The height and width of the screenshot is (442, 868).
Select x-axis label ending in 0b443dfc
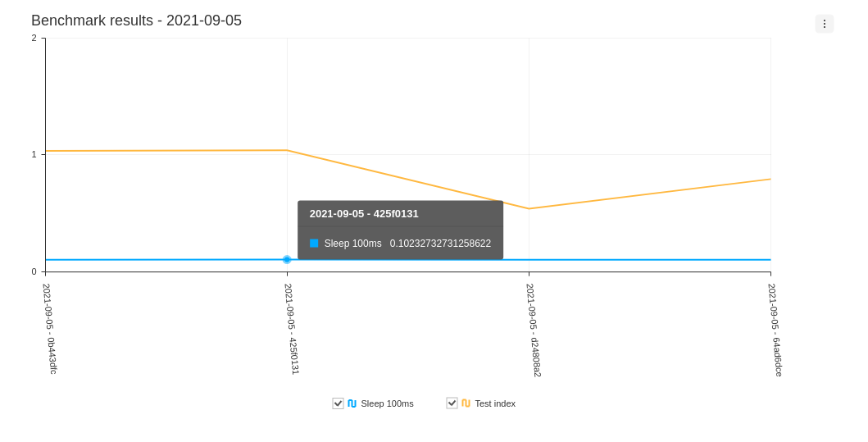coord(51,329)
